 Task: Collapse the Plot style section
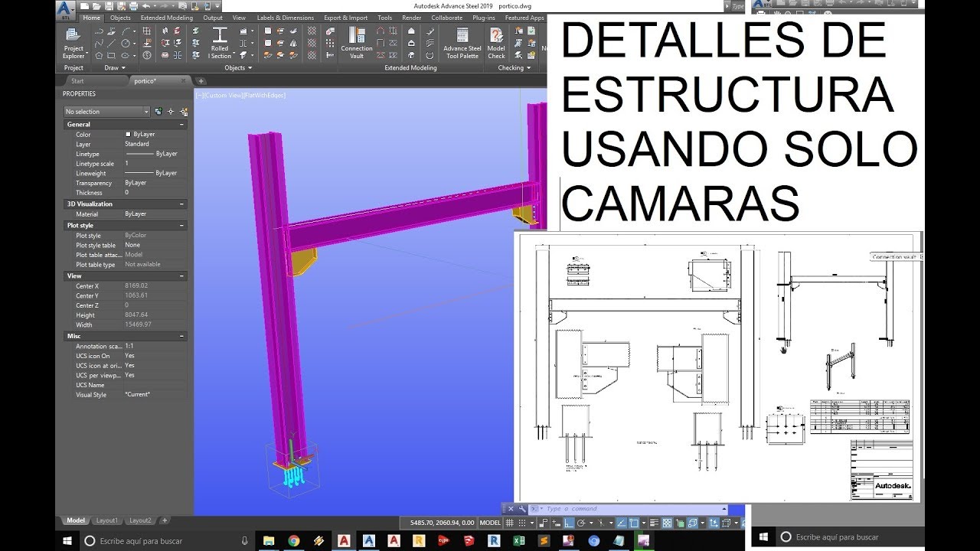pos(181,226)
